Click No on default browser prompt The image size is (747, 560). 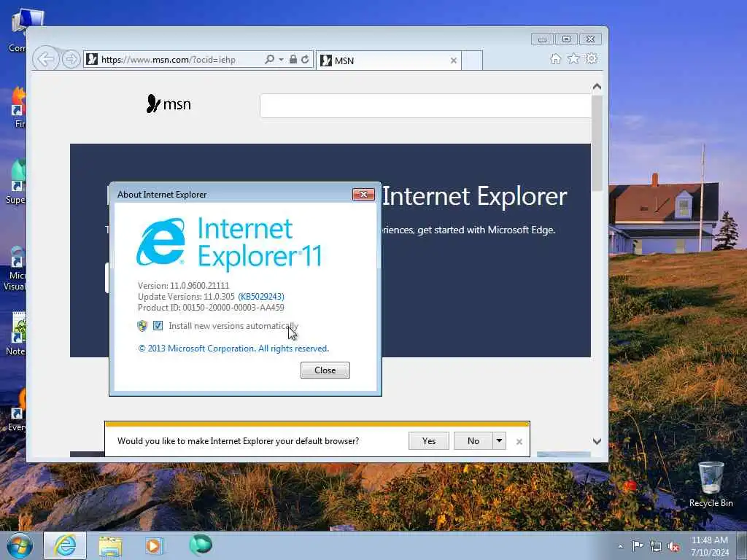[473, 441]
